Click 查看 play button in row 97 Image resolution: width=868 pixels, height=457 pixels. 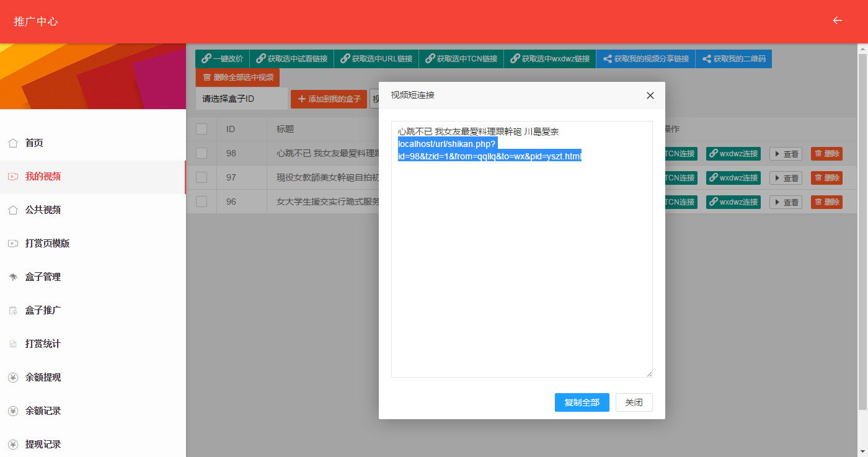click(786, 178)
